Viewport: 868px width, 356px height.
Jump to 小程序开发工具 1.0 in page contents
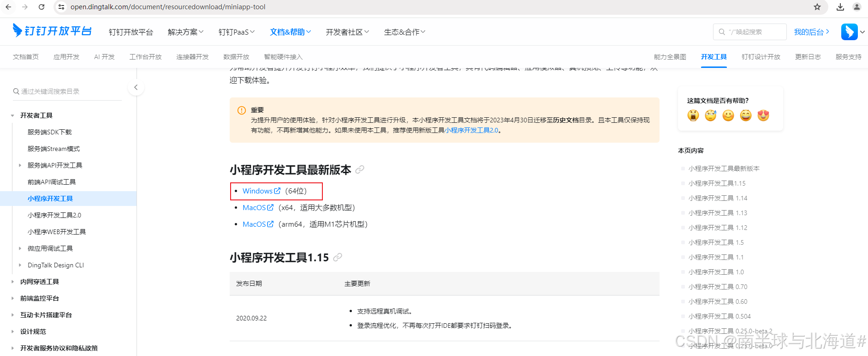pyautogui.click(x=716, y=272)
